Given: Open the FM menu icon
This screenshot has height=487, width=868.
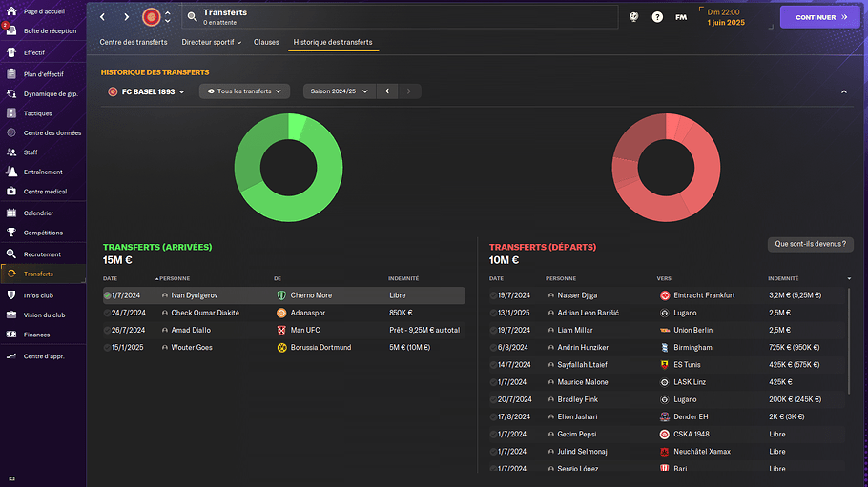Looking at the screenshot, I should (681, 17).
